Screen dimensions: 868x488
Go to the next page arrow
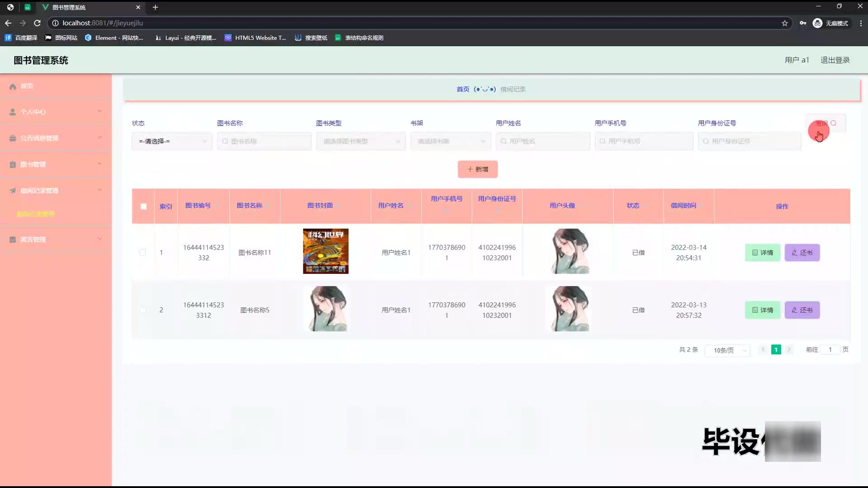pos(789,350)
